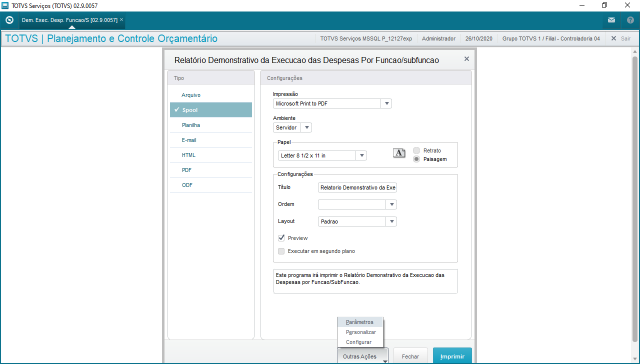The height and width of the screenshot is (364, 640).
Task: Click the TOTVS Serviços MSSQL environment label
Action: point(366,38)
